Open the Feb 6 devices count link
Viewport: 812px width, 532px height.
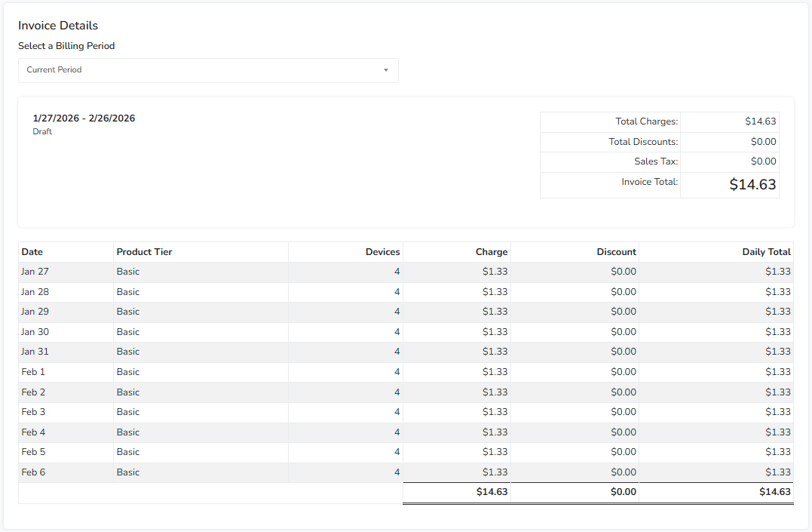click(x=397, y=472)
